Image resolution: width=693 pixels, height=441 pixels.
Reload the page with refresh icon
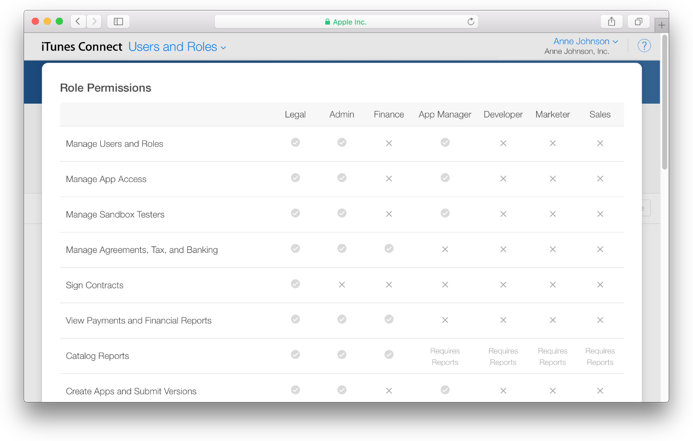click(x=471, y=21)
